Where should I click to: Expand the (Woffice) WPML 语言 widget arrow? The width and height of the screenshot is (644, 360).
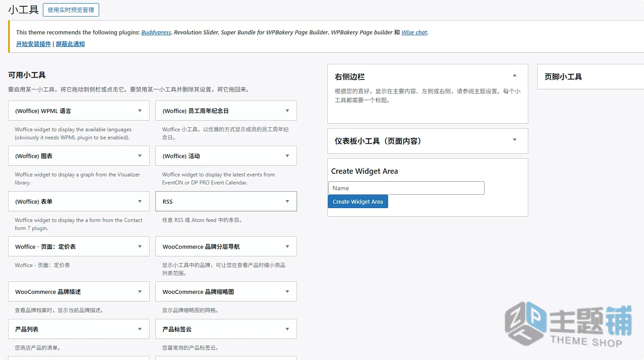coord(140,111)
